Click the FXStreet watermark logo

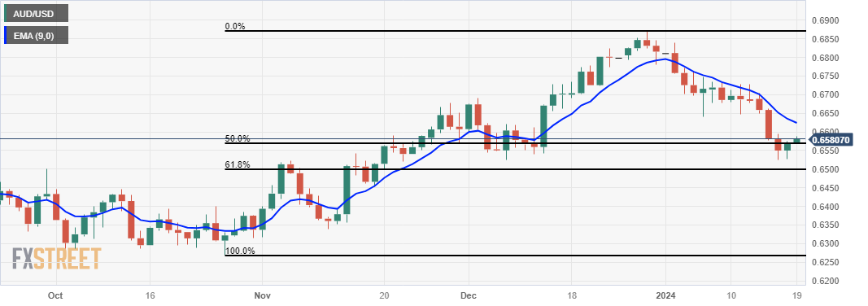click(57, 259)
